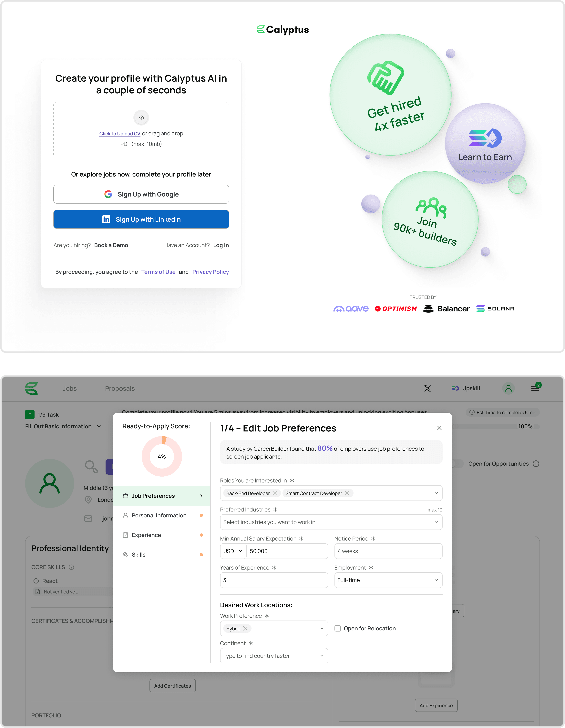Click Sign Up with LinkedIn button
Viewport: 565px width, 728px height.
tap(141, 219)
